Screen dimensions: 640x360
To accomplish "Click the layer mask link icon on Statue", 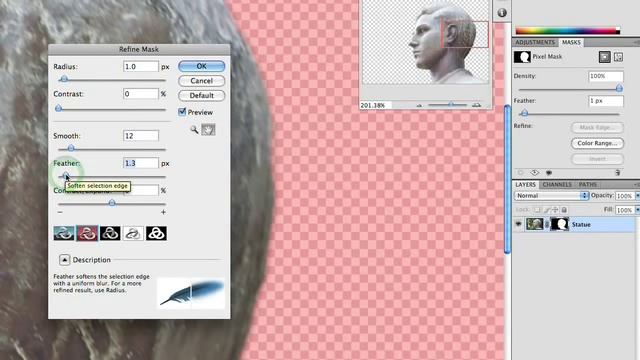I will pos(547,224).
